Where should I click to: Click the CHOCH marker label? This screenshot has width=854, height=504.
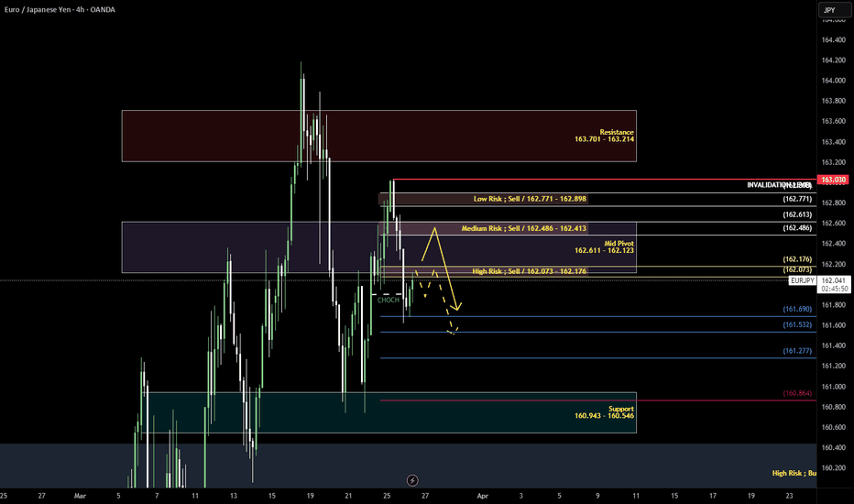388,301
